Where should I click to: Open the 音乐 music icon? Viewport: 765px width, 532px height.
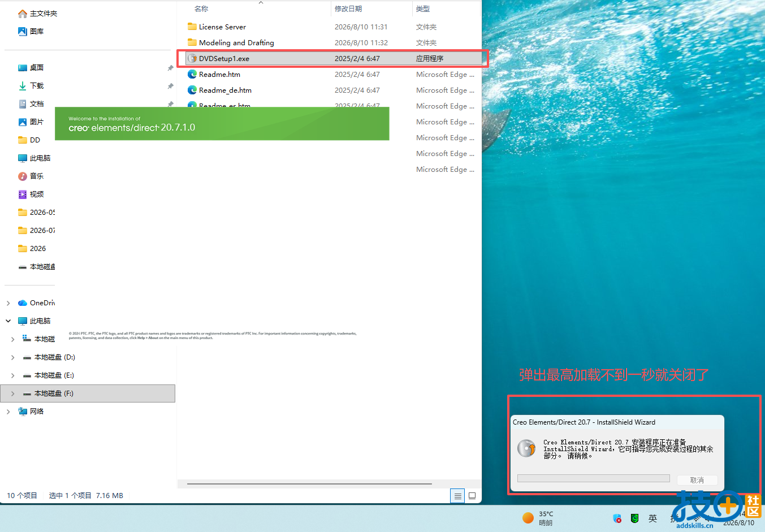[x=23, y=176]
